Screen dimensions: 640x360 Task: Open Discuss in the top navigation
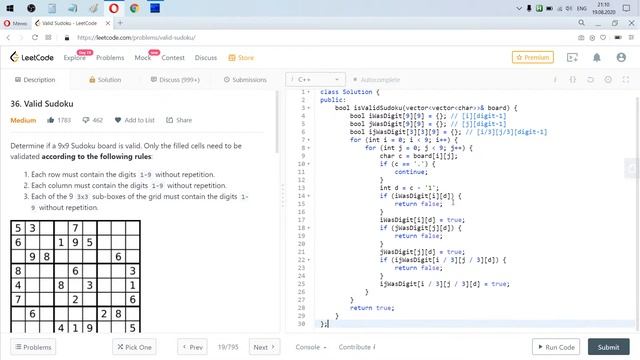click(x=206, y=58)
